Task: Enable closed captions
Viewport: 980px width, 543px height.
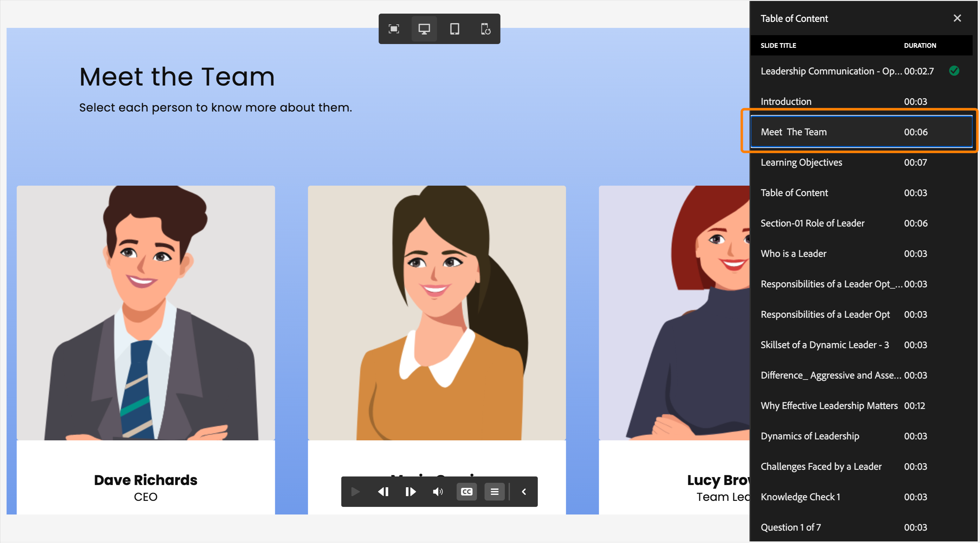Action: (467, 492)
